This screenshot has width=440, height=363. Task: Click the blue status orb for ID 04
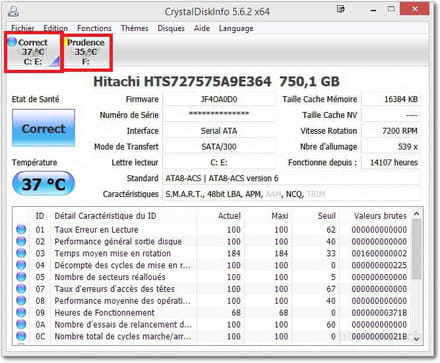click(21, 265)
